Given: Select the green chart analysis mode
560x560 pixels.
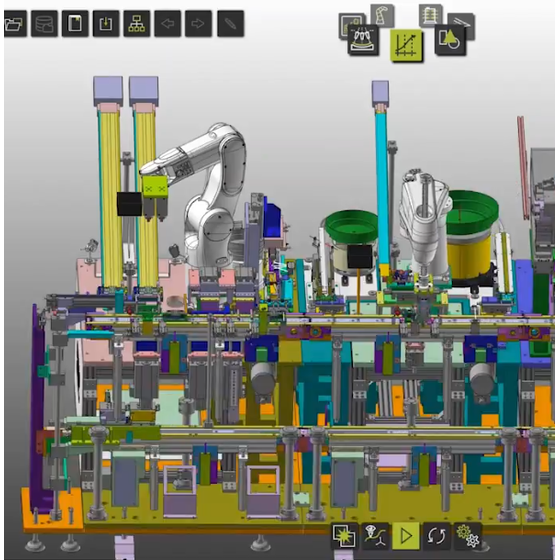Looking at the screenshot, I should (x=406, y=45).
